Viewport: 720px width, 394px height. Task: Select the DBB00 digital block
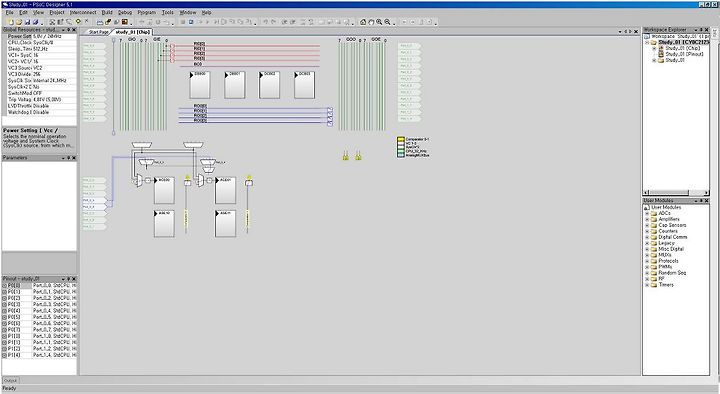[x=200, y=85]
